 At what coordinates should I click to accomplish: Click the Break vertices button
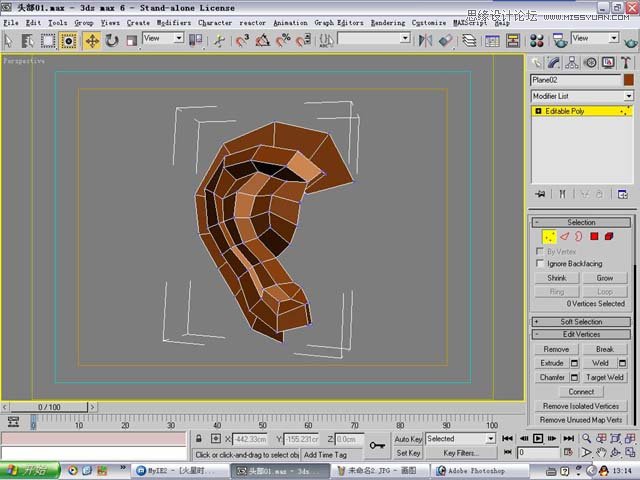[x=604, y=349]
